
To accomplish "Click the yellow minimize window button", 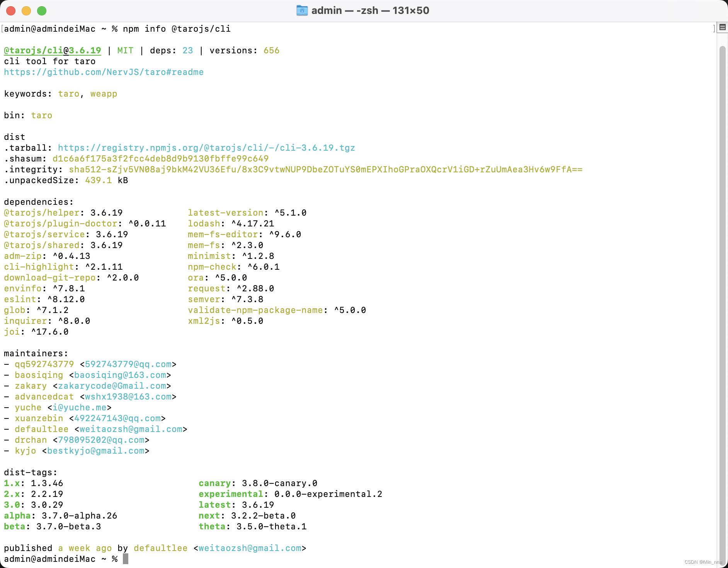I will click(26, 11).
